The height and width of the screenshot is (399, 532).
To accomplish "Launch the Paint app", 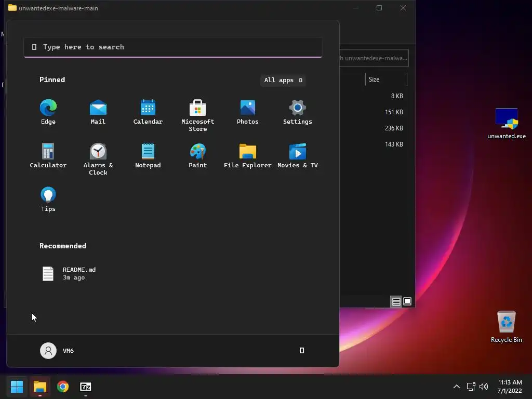I will point(198,156).
